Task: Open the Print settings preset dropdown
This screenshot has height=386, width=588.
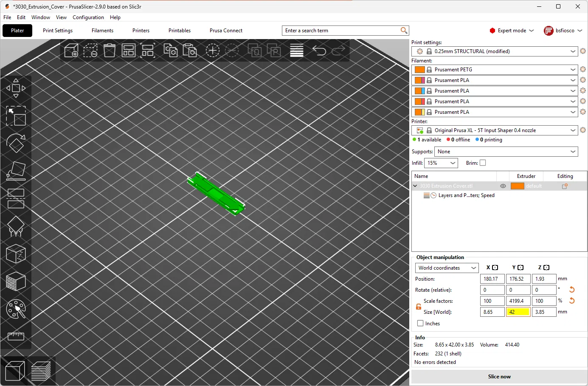Action: click(495, 51)
